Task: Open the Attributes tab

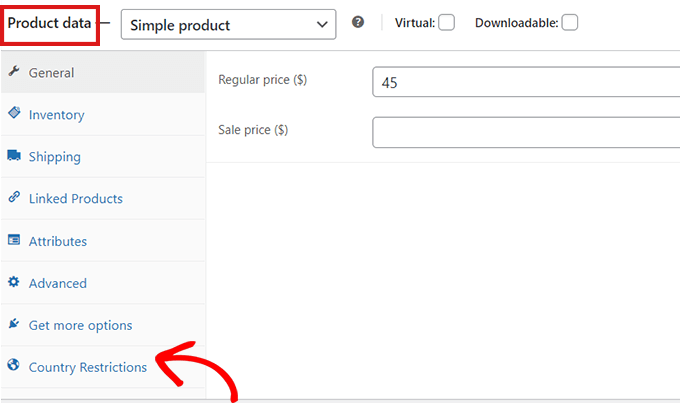Action: 58,241
